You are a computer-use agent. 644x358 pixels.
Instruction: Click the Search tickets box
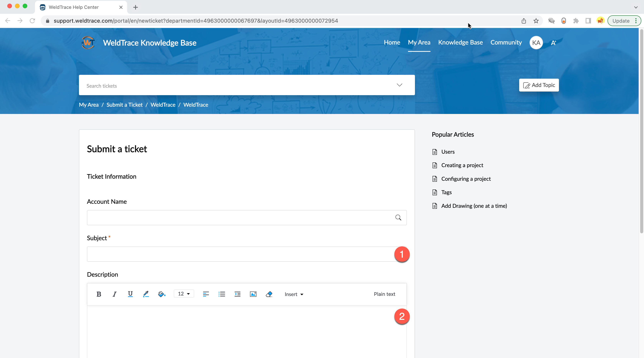(x=247, y=85)
